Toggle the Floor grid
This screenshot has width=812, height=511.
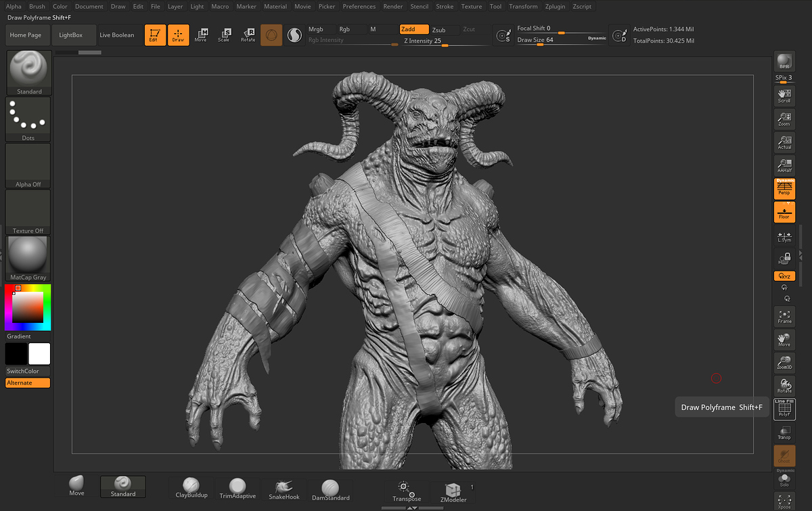click(x=784, y=212)
